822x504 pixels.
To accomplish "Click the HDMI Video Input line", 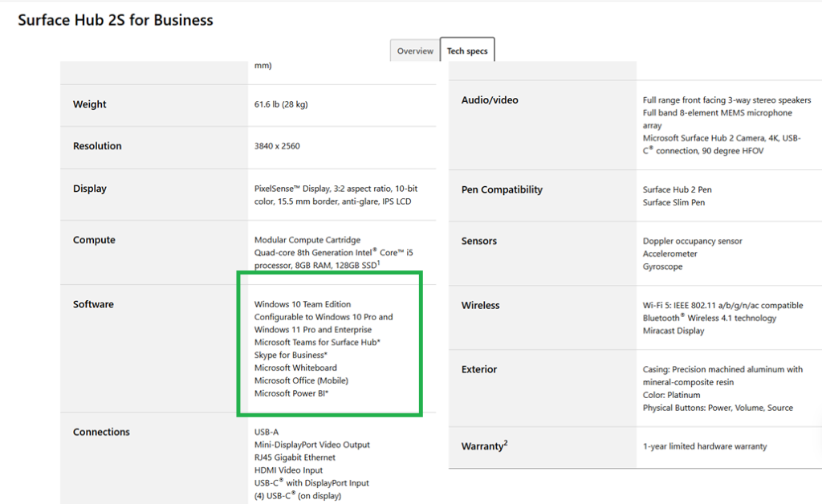I will pos(288,470).
